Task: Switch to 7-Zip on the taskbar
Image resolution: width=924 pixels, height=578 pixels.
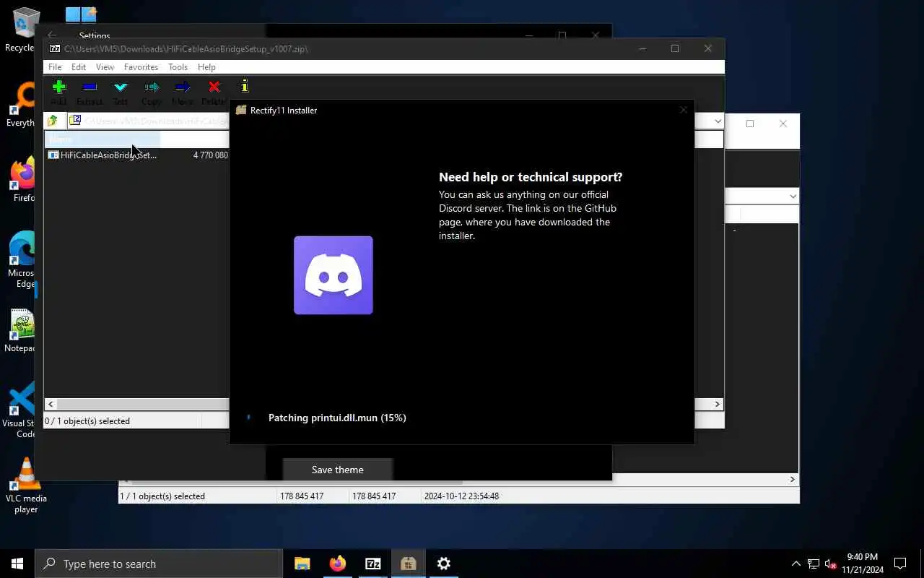Action: point(373,564)
